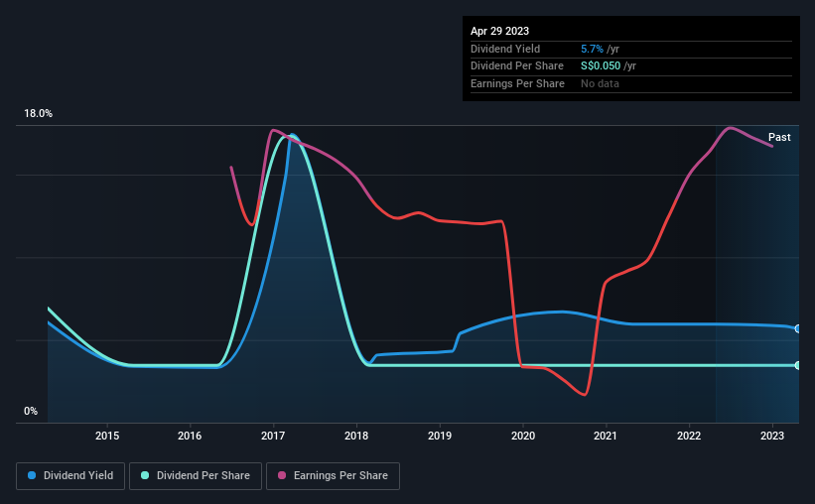
Task: Select the 2015 x-axis label
Action: (107, 436)
